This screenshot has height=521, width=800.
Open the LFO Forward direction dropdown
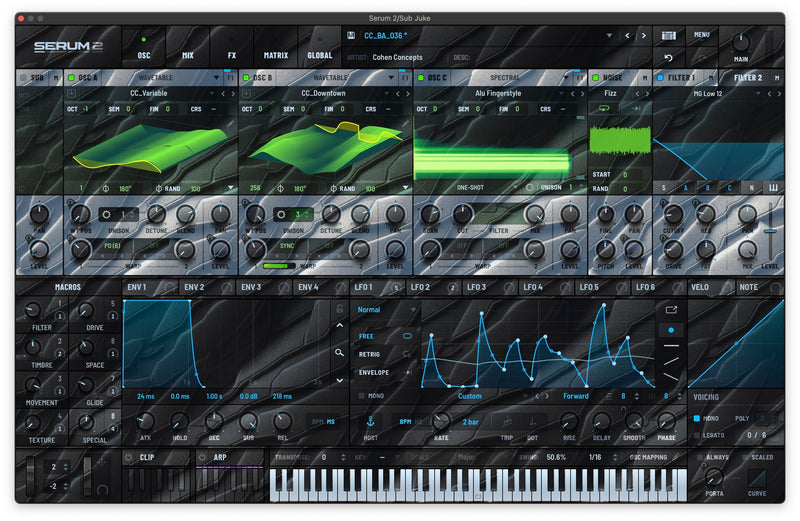pos(576,396)
